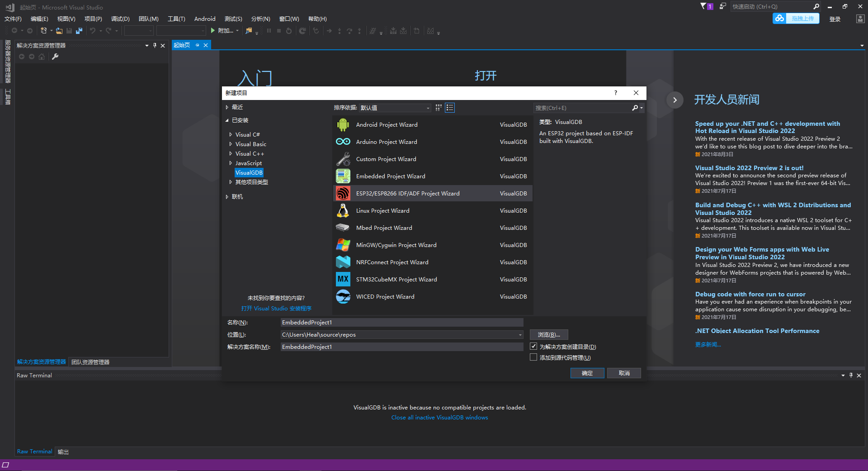Viewport: 868px width, 471px height.
Task: Click the 浏览(B)... button
Action: coord(549,335)
